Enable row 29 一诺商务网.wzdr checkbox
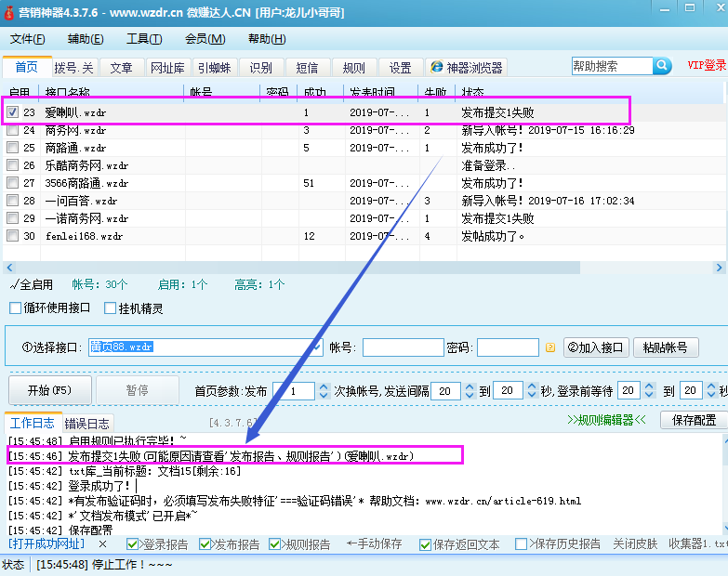Viewport: 728px width, 576px height. [x=12, y=218]
